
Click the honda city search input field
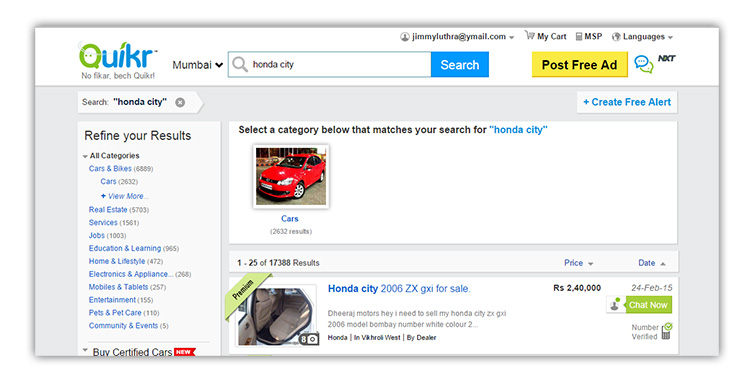[x=330, y=65]
